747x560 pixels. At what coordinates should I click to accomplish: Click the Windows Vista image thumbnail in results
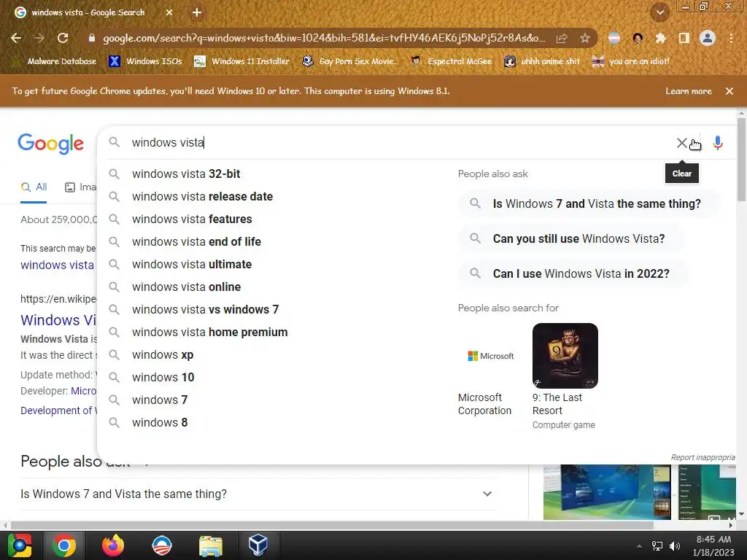click(607, 492)
